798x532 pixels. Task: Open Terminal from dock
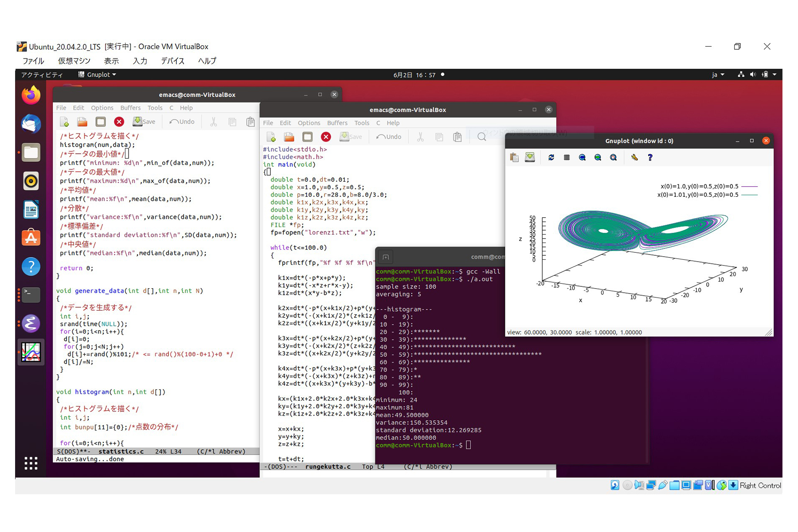coord(31,295)
